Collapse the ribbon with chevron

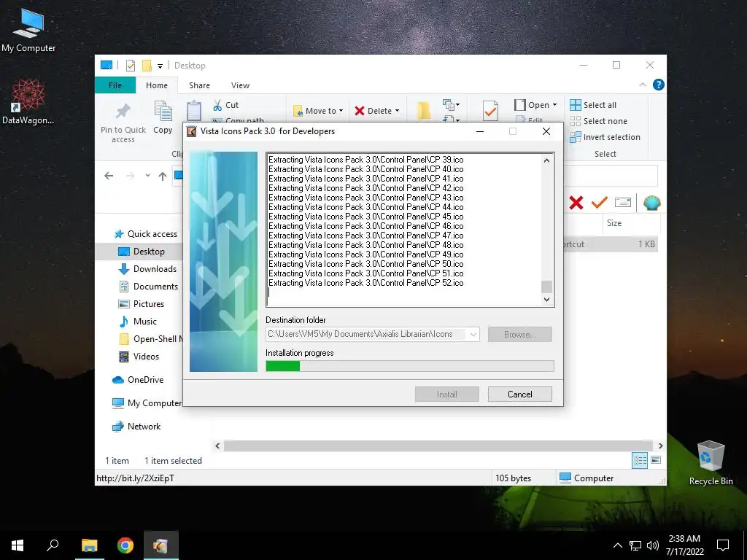click(x=643, y=85)
